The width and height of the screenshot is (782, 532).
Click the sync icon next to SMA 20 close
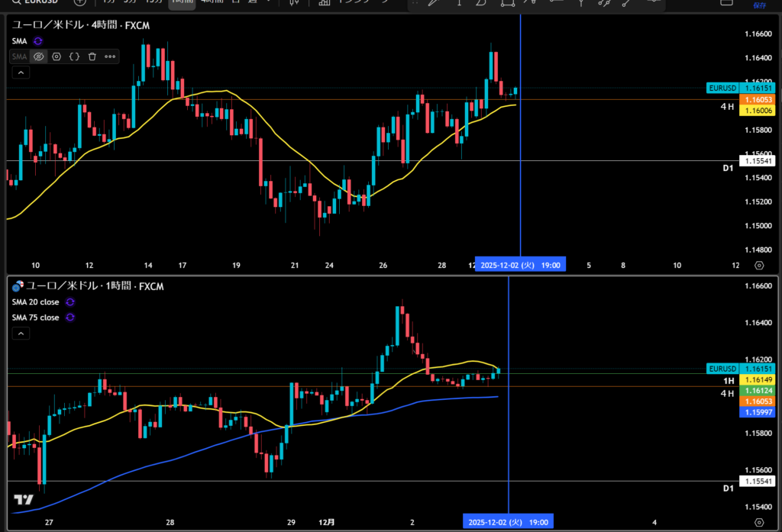click(x=70, y=302)
